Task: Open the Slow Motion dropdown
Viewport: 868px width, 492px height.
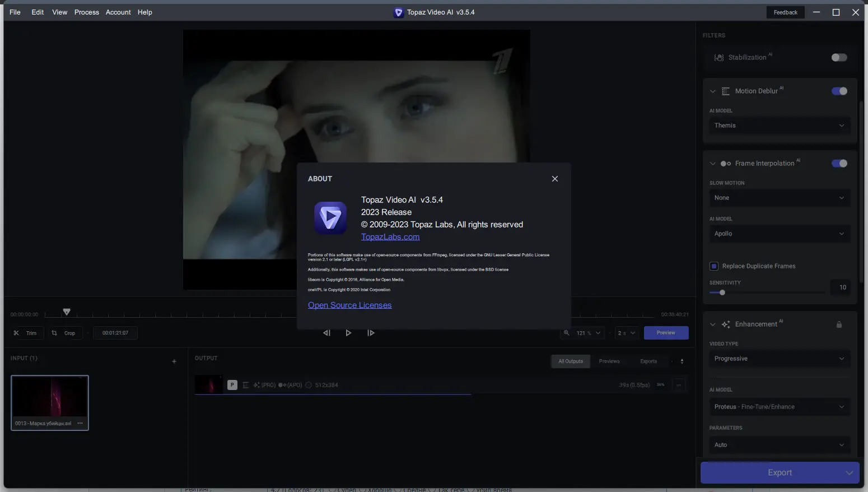Action: pos(780,198)
